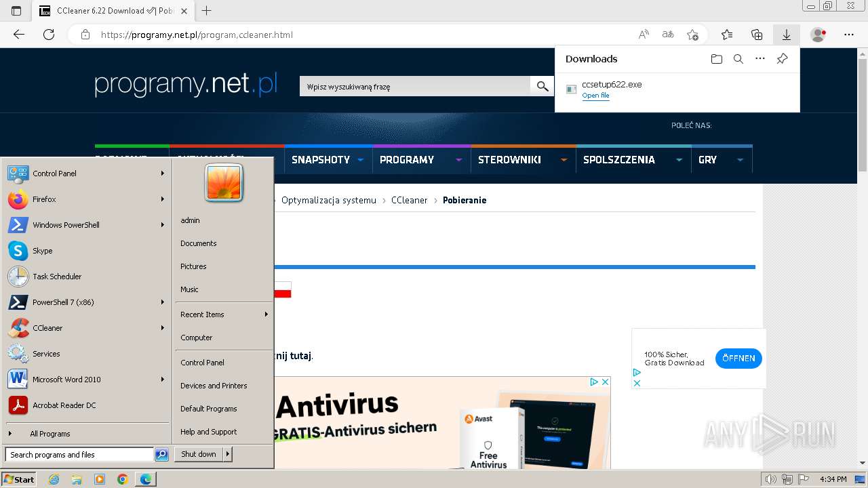Click the site search magnifier button
The width and height of the screenshot is (868, 488).
[x=542, y=86]
